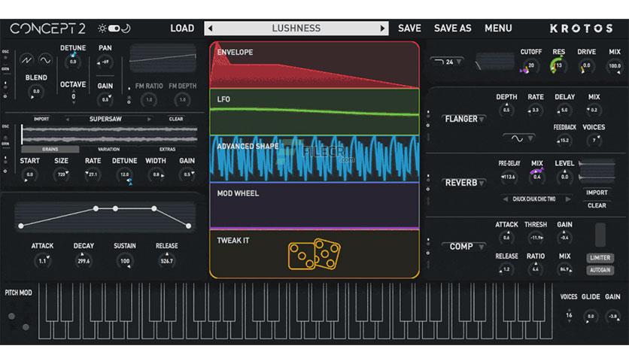Select the sine waveform icon
The width and height of the screenshot is (629, 364).
pyautogui.click(x=45, y=60)
